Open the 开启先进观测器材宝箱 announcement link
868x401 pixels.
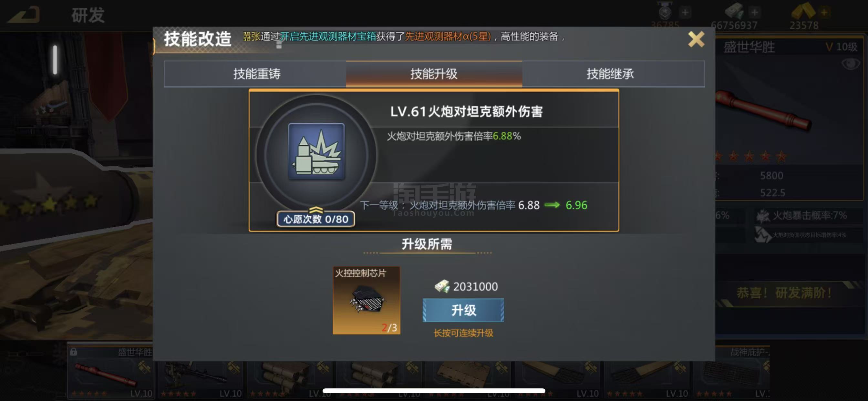[328, 36]
